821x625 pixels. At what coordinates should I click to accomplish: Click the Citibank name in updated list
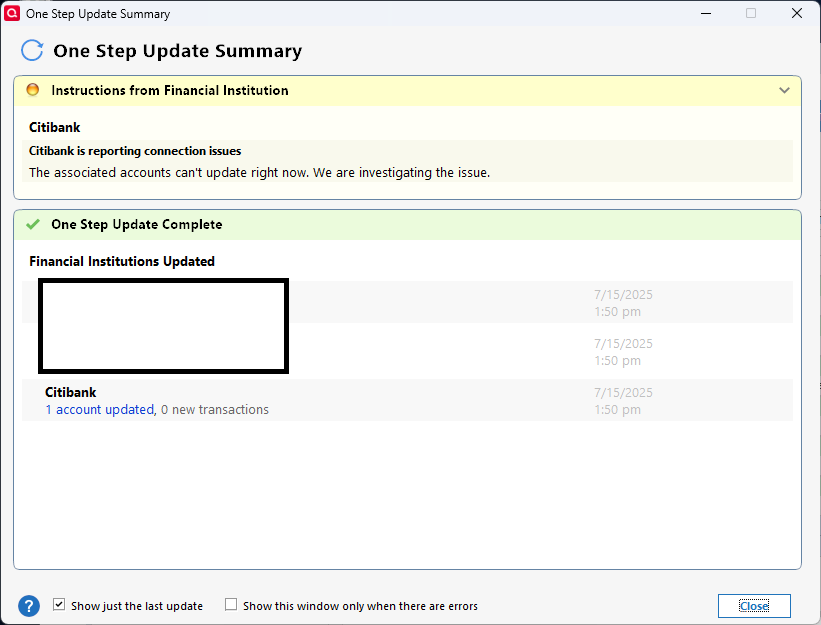(71, 392)
